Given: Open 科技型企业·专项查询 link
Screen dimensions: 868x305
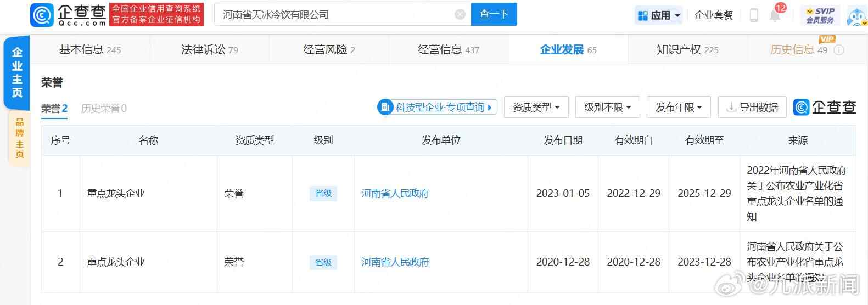Looking at the screenshot, I should pyautogui.click(x=437, y=108).
